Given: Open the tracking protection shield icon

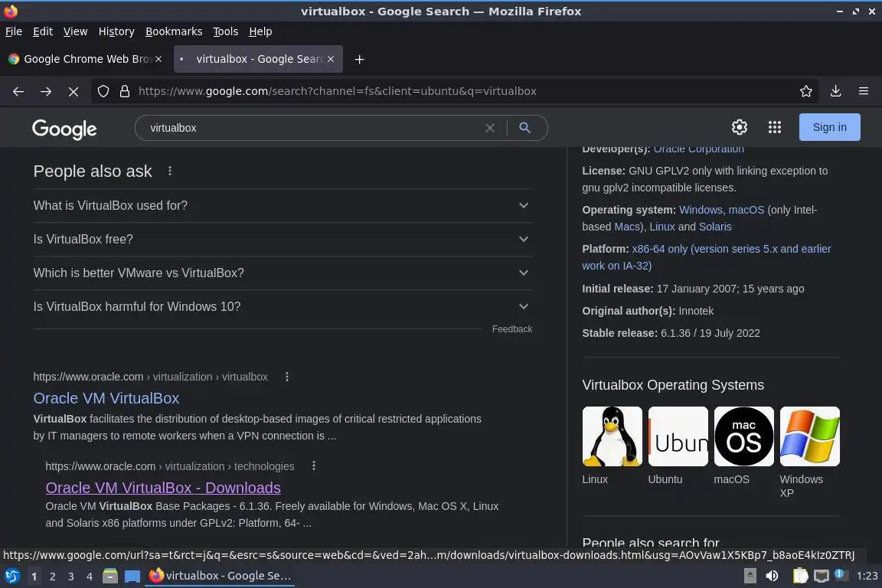Looking at the screenshot, I should 103,91.
